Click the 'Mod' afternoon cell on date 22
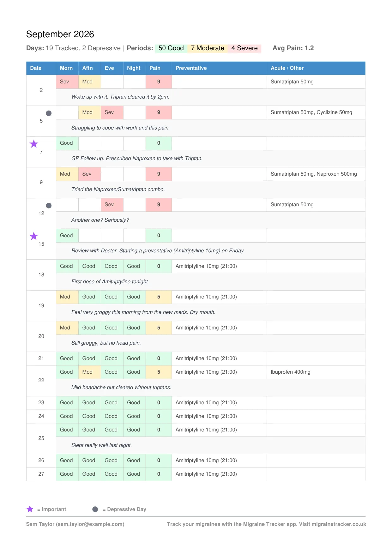The width and height of the screenshot is (392, 554). click(90, 372)
